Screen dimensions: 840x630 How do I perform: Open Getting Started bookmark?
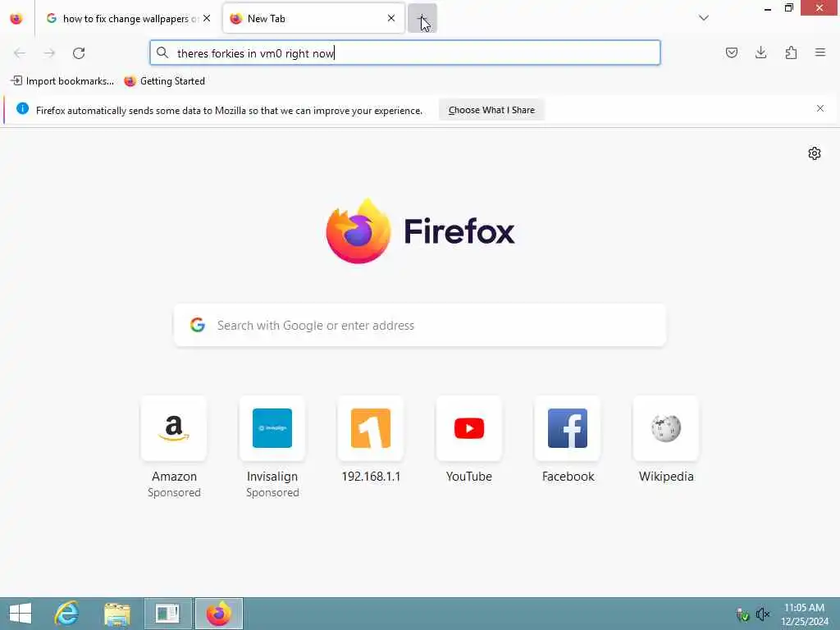click(164, 81)
